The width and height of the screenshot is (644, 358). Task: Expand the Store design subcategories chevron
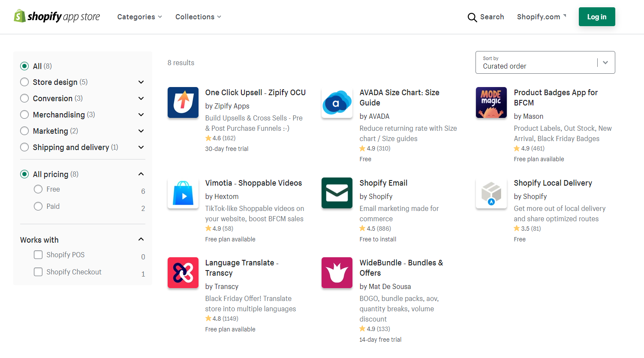[x=141, y=82]
